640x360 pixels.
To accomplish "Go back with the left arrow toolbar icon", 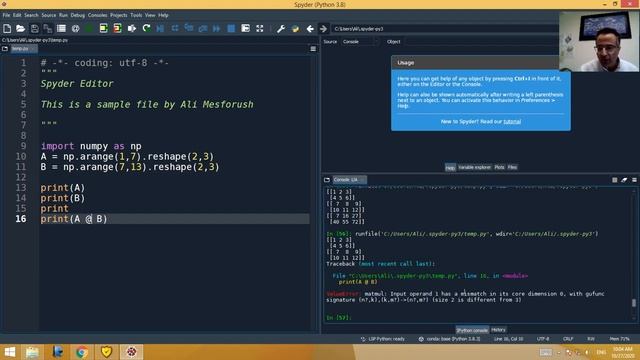I will click(310, 29).
